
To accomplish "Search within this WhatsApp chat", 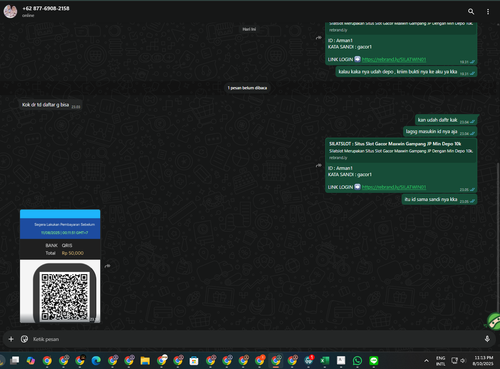I will (x=471, y=12).
